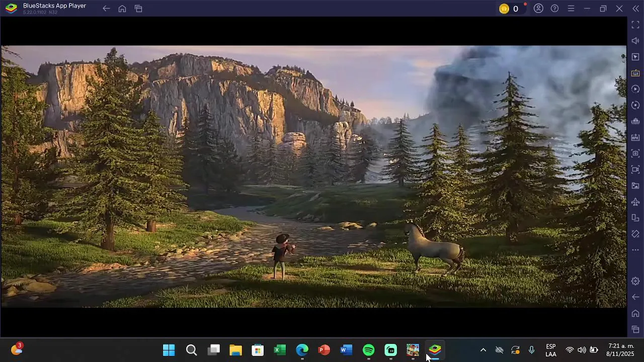Open Microsoft Store from the taskbar
Image resolution: width=644 pixels, height=362 pixels.
click(258, 350)
